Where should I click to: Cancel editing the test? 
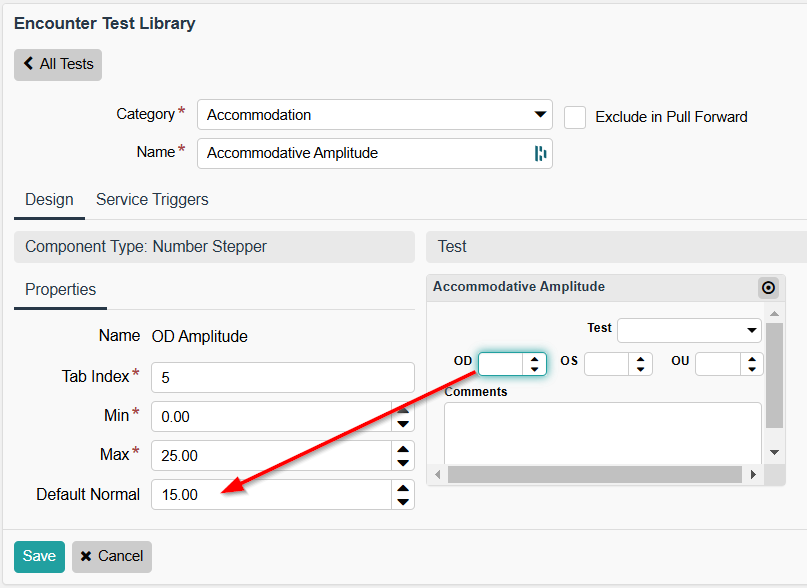coord(112,556)
